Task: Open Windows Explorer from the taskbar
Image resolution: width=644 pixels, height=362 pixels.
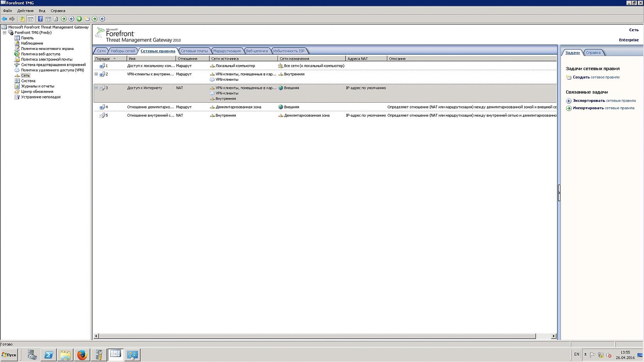Action: pos(65,355)
